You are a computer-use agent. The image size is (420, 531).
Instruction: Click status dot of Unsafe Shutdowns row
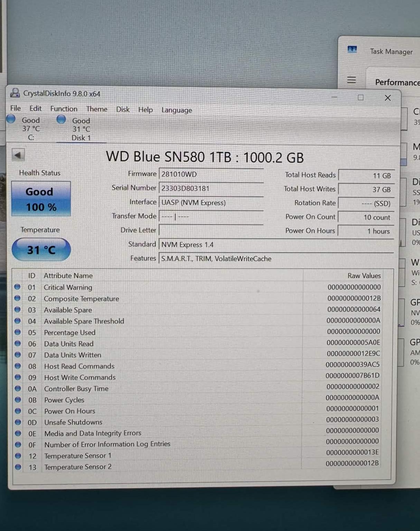(18, 422)
